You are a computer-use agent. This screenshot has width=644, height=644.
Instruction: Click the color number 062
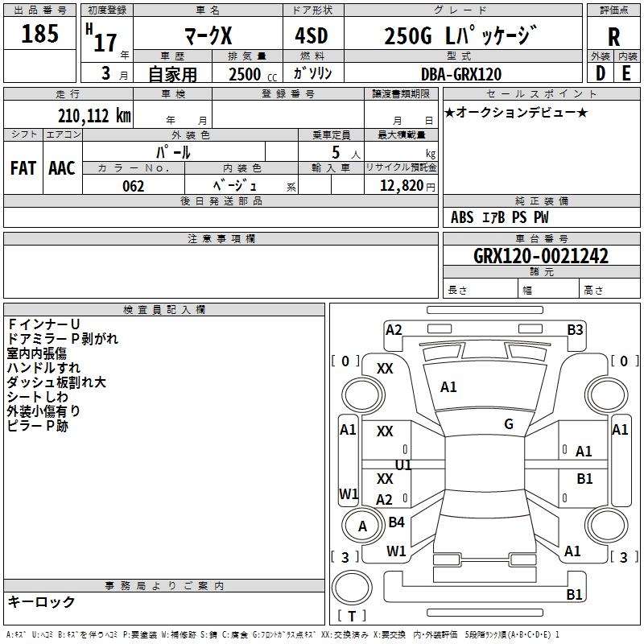tap(134, 186)
